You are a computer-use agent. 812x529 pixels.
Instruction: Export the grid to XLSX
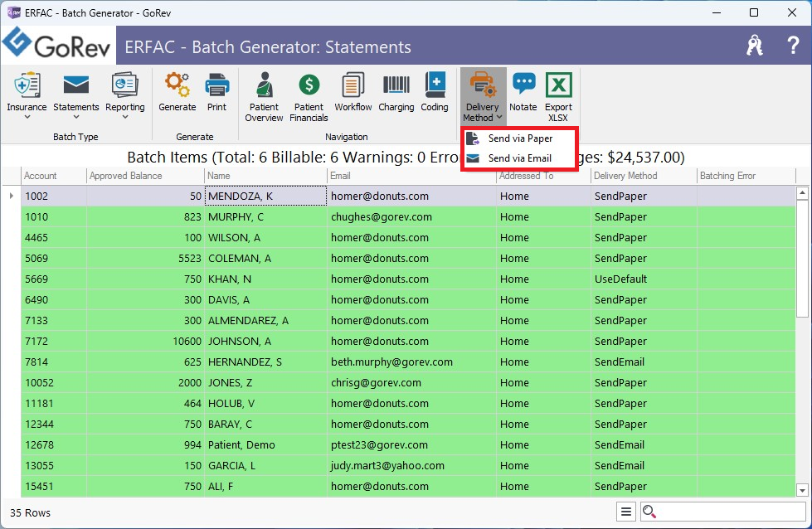tap(558, 97)
